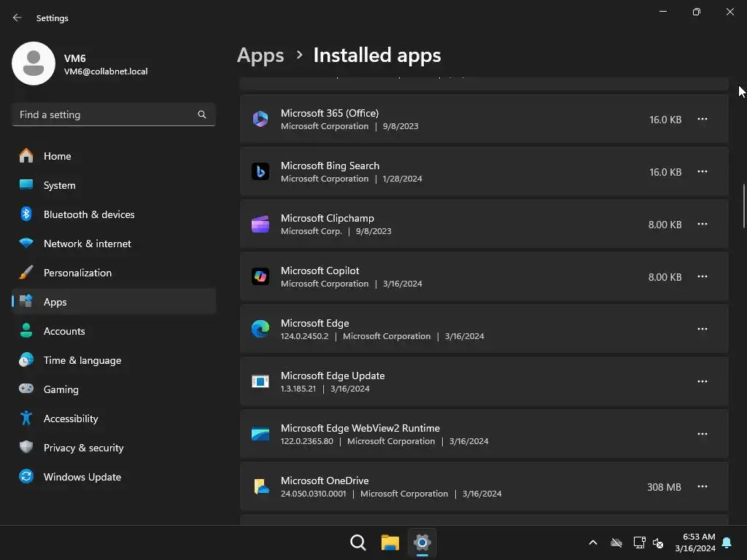Select Privacy & security in sidebar
747x560 pixels.
click(x=83, y=448)
